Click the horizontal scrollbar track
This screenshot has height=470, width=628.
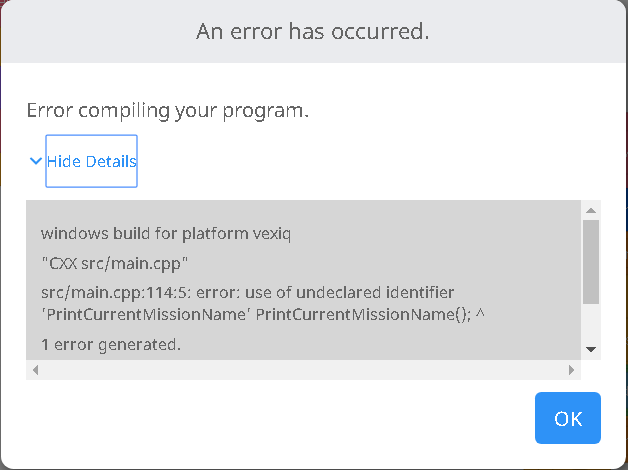coord(300,370)
